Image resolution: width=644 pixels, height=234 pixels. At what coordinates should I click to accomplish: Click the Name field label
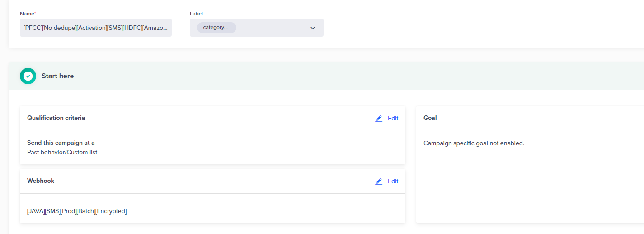28,14
